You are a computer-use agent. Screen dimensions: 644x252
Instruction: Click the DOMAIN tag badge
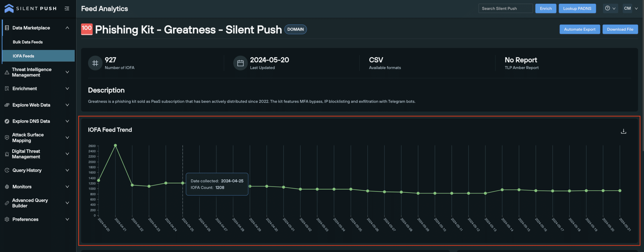pos(295,29)
